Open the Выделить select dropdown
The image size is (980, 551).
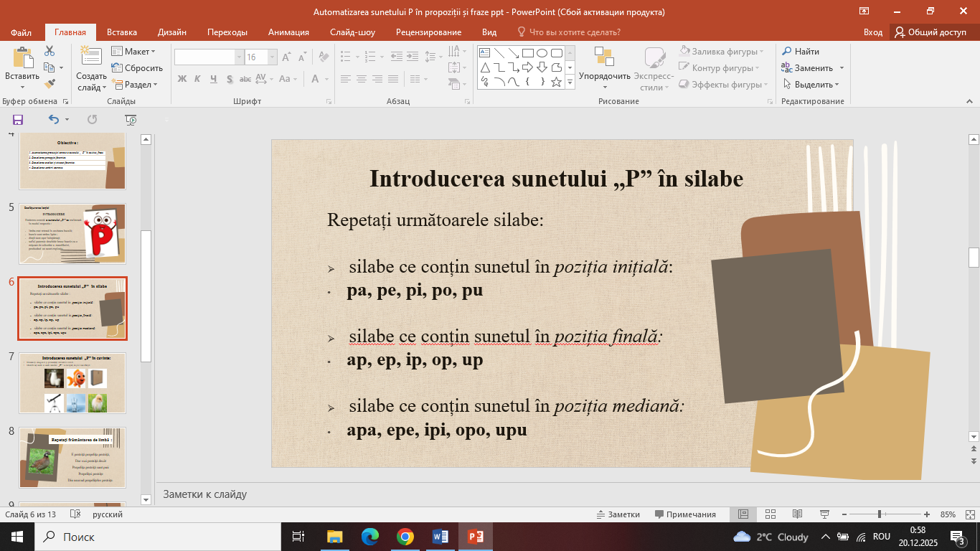811,85
